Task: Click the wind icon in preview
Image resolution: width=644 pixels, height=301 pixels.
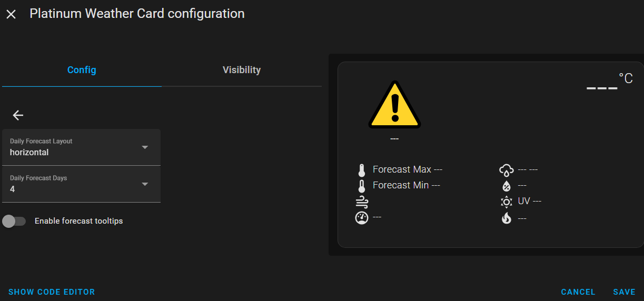Action: click(x=361, y=202)
